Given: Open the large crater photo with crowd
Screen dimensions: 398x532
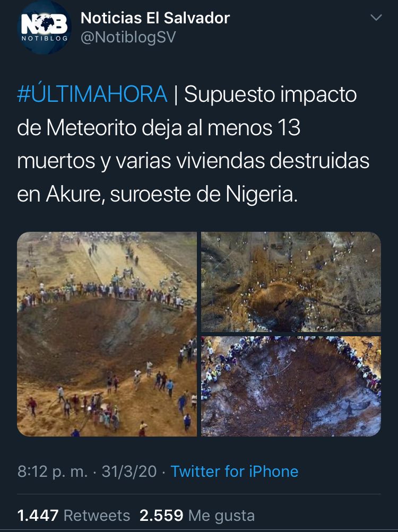Looking at the screenshot, I should [x=107, y=334].
